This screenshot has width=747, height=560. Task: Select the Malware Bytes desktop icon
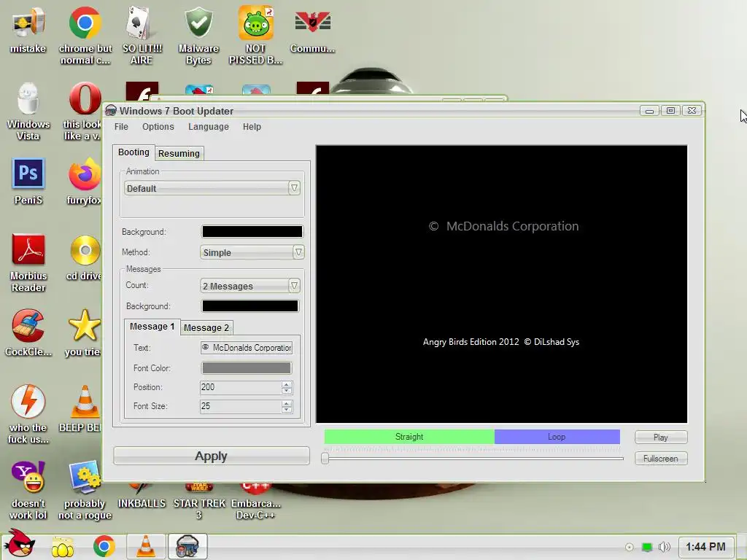tap(198, 34)
